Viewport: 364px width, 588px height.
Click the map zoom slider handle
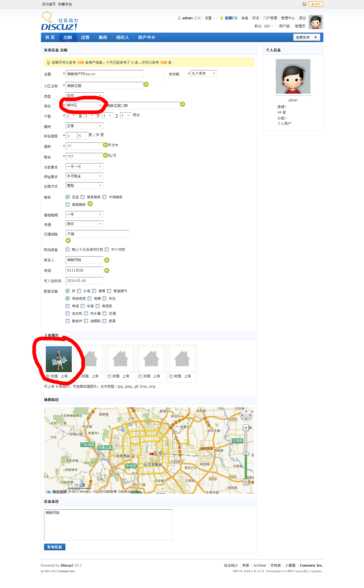(246, 454)
